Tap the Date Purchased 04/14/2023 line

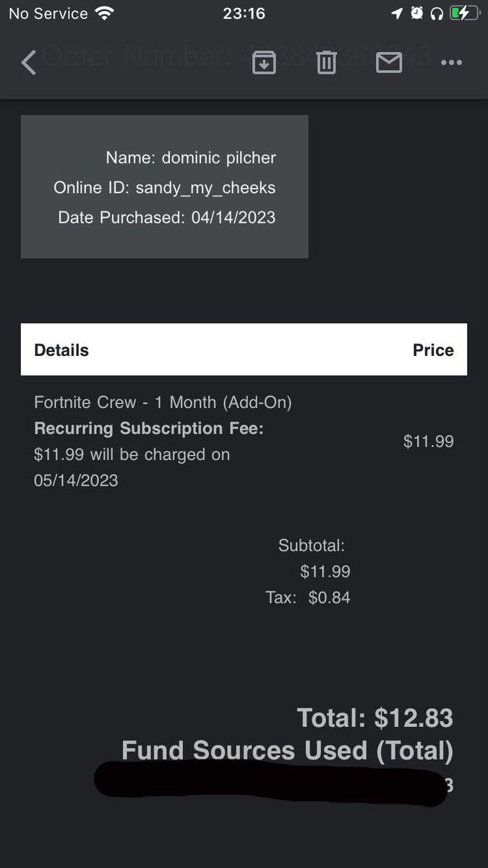[167, 217]
